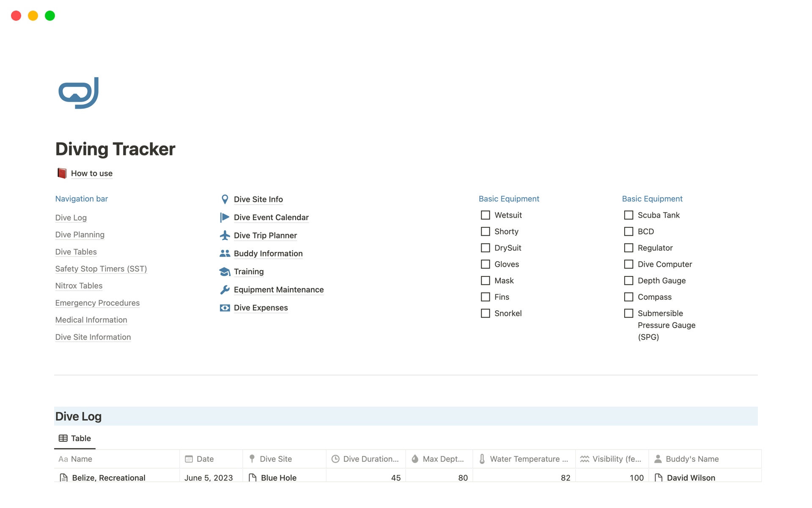This screenshot has height=508, width=812.
Task: Click the people icon for Buddy Information
Action: [x=225, y=254]
